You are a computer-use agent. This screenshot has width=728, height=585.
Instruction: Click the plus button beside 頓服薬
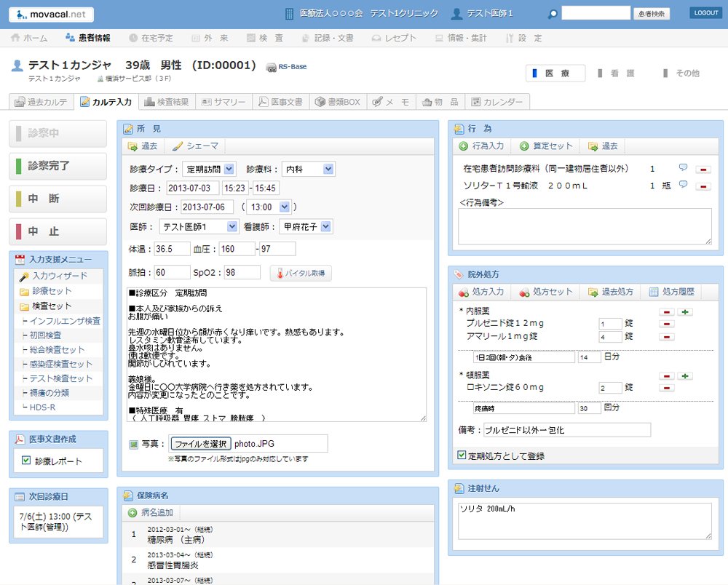[685, 376]
